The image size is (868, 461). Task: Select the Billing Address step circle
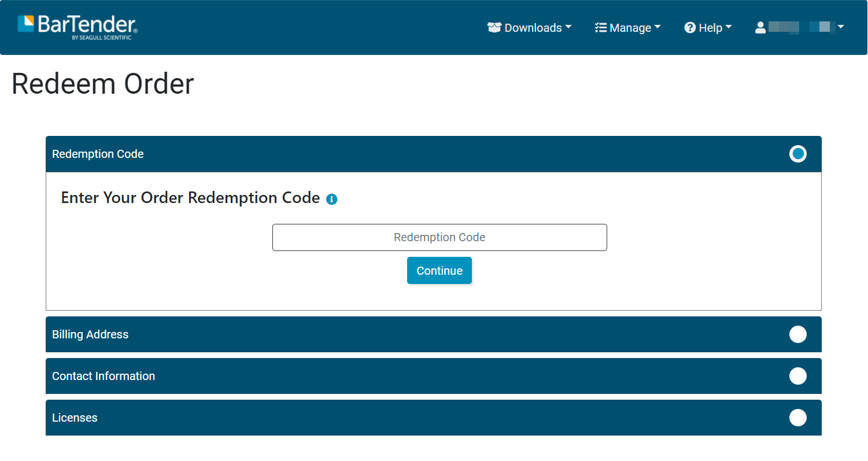tap(797, 334)
